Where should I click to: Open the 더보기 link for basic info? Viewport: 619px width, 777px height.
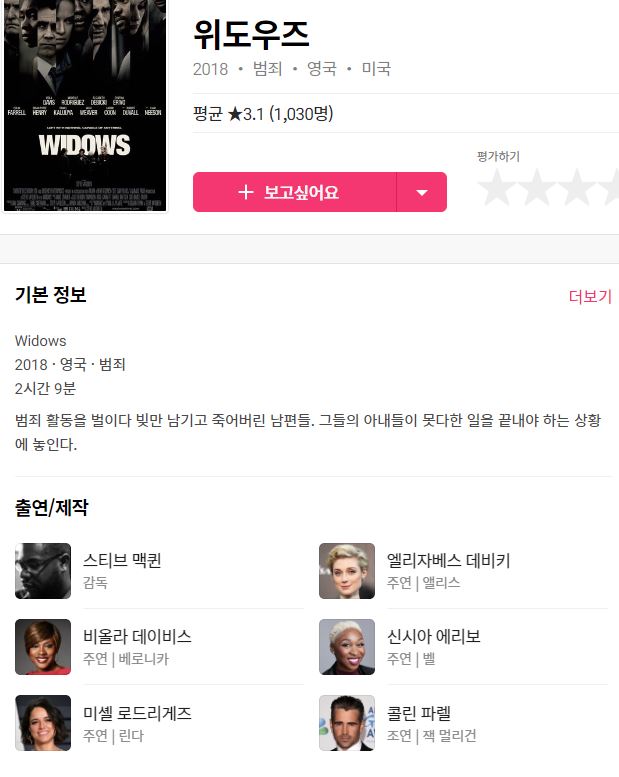590,296
